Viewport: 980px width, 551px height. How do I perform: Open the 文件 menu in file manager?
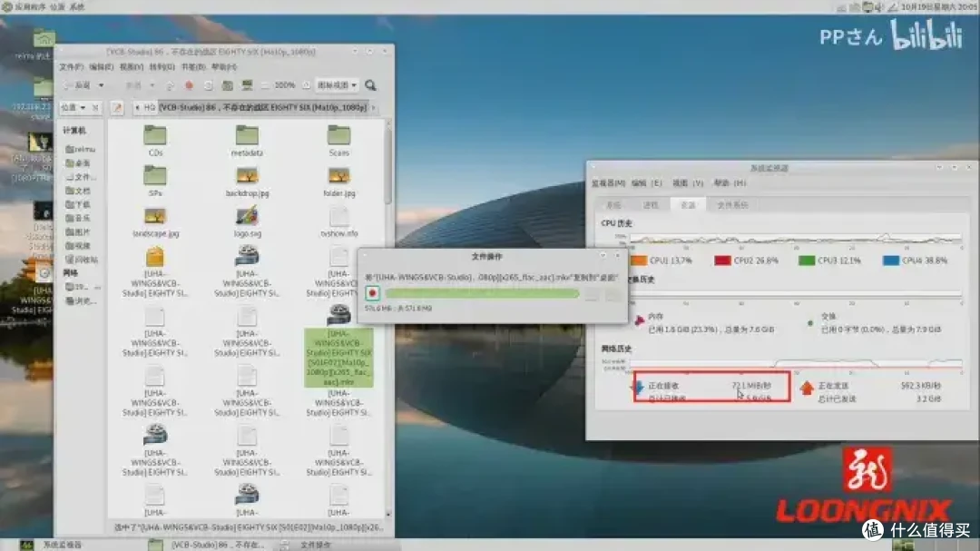(x=72, y=67)
